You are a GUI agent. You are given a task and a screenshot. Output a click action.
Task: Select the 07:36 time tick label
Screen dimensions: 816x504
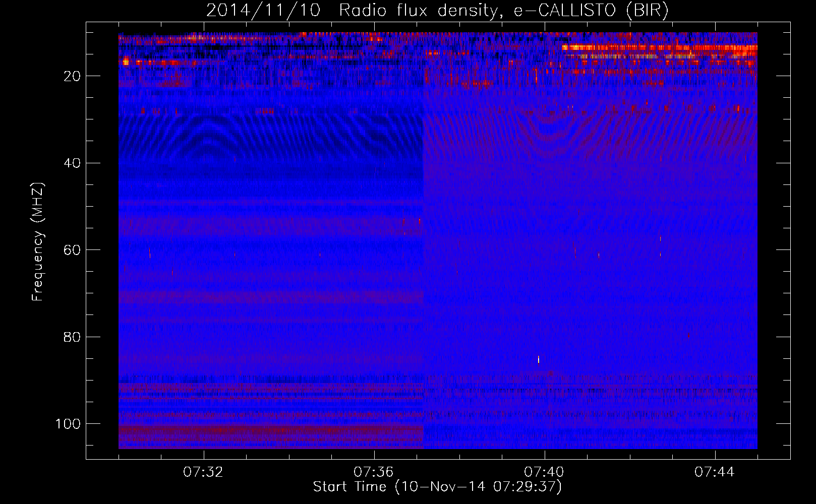374,472
